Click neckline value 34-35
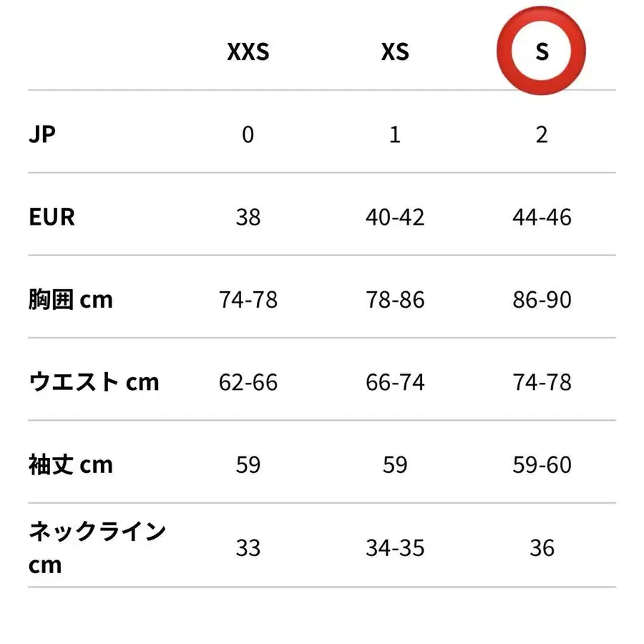The image size is (644, 644). point(394,548)
